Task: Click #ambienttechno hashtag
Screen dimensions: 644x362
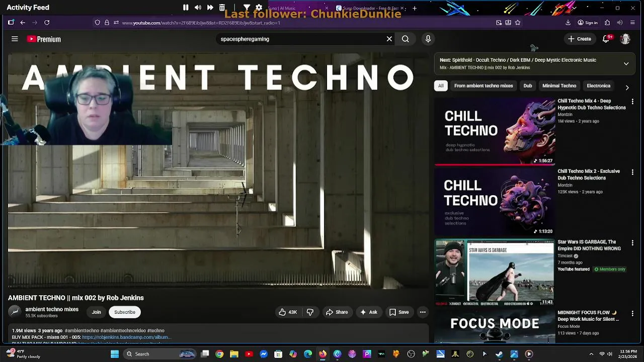Action: [x=82, y=331]
